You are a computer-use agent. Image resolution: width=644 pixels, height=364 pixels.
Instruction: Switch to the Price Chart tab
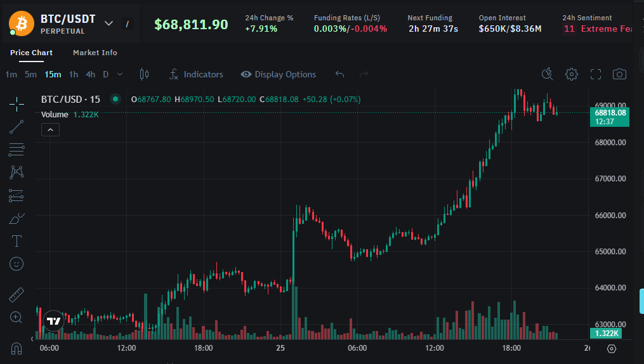click(x=31, y=53)
